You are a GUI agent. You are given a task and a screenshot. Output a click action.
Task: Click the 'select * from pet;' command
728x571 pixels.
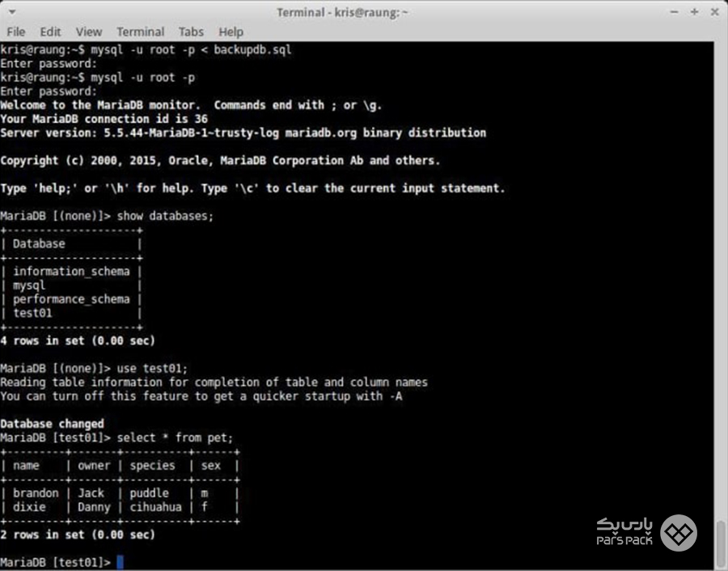175,438
